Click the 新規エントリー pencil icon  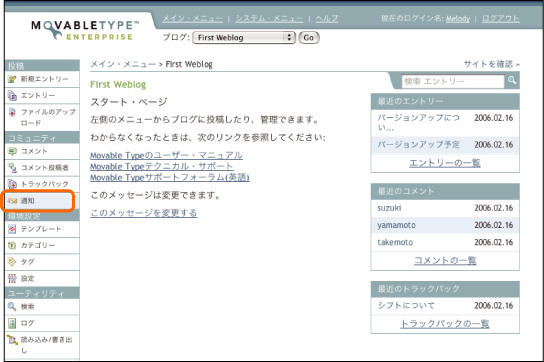(12, 79)
